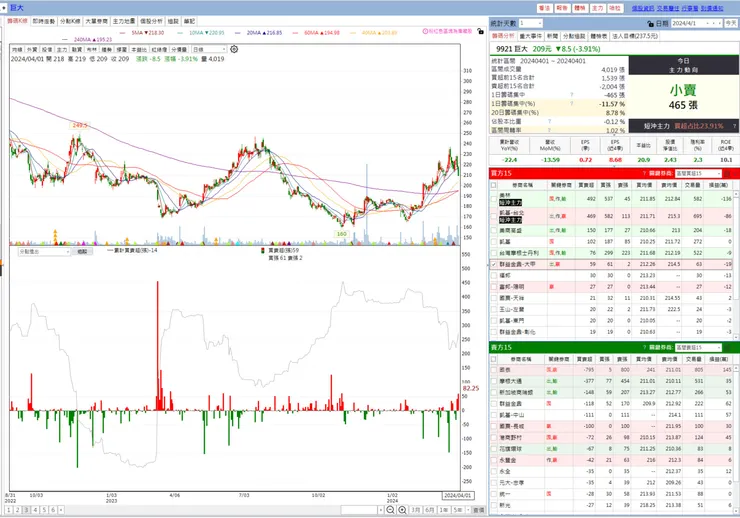Screen dimensions: 740x518
Task: Click the 買方15 list scrollbar up arrow
Action: (736, 194)
